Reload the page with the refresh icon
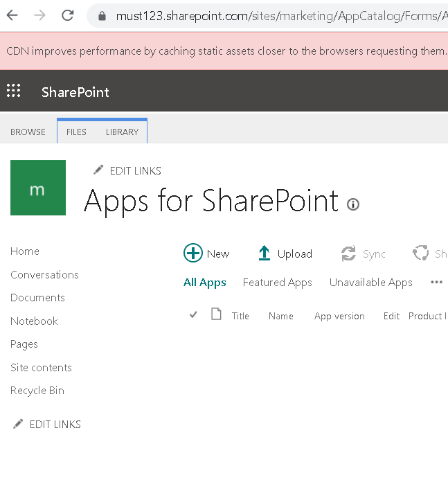 pos(68,15)
